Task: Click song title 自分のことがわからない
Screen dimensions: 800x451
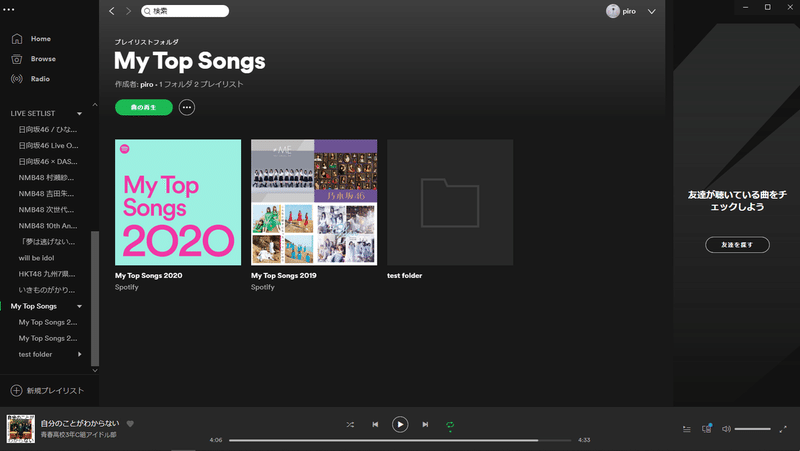Action: pyautogui.click(x=80, y=423)
